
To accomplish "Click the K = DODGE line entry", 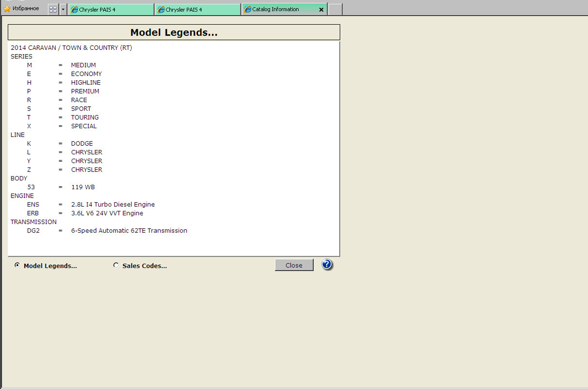I will tap(82, 144).
